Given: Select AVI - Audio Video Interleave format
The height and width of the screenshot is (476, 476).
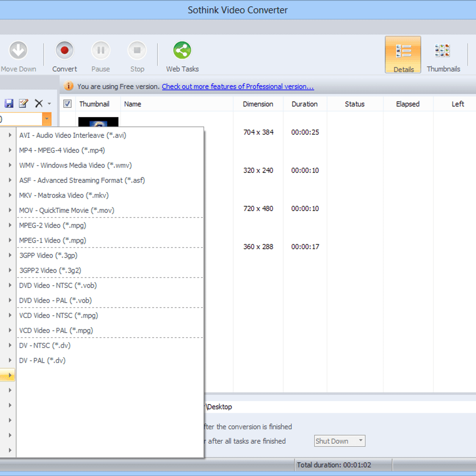Looking at the screenshot, I should [110, 135].
